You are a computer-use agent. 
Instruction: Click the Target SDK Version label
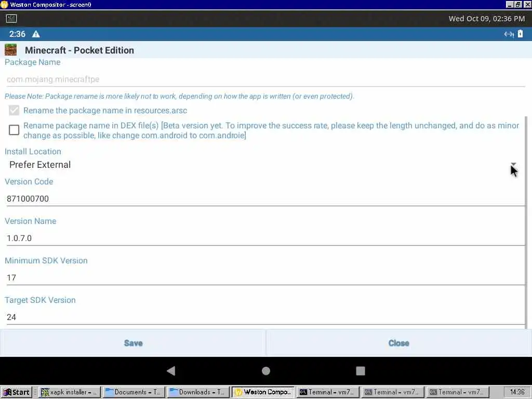(x=40, y=300)
